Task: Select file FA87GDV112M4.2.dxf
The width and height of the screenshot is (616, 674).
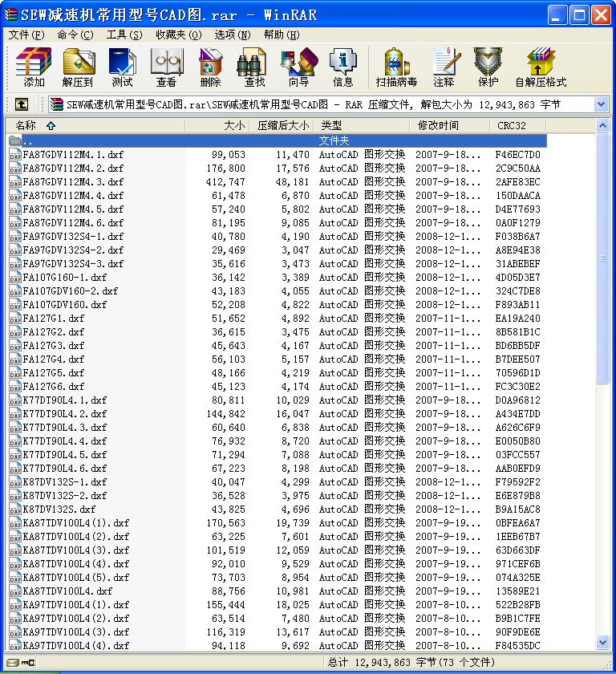Action: (x=73, y=168)
